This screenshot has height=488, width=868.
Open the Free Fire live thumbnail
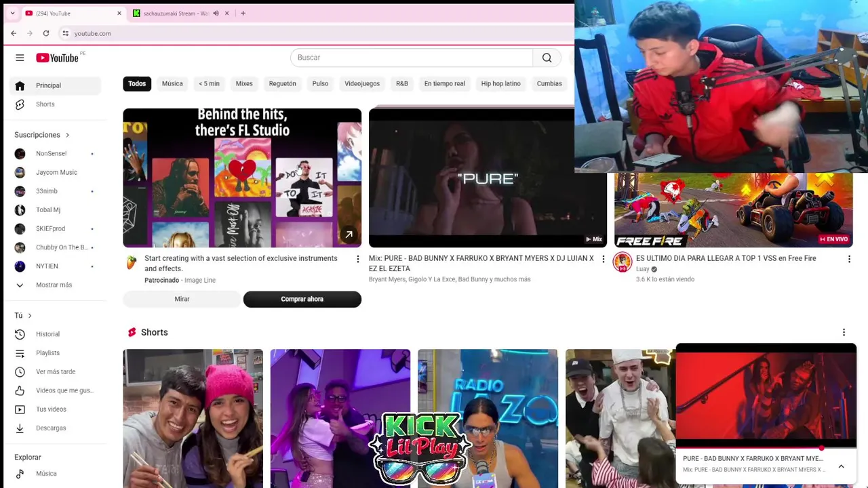tap(733, 210)
